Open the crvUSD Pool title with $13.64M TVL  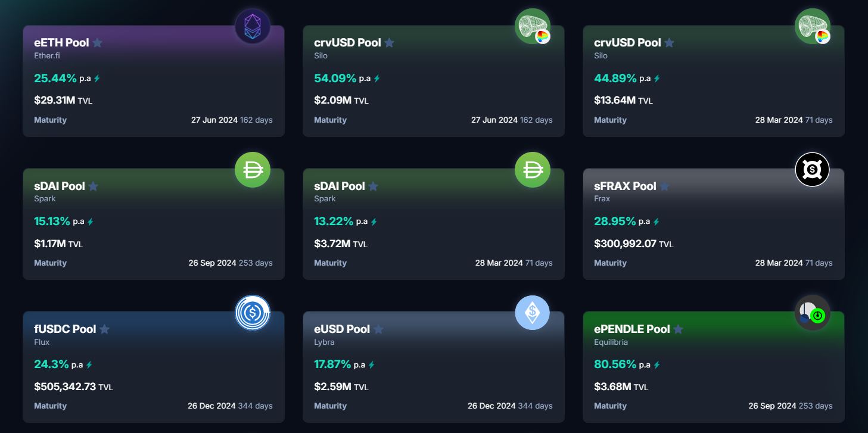click(x=627, y=43)
